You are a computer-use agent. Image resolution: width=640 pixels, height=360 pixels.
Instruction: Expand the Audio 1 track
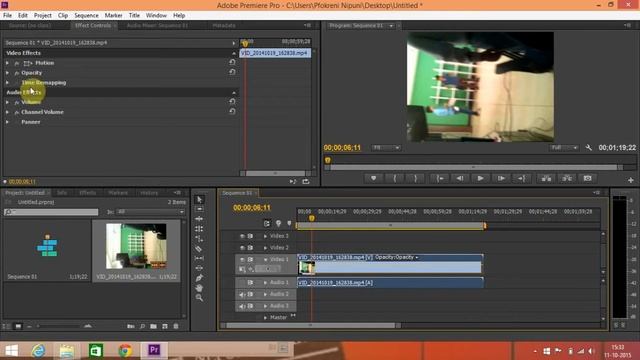click(x=265, y=282)
